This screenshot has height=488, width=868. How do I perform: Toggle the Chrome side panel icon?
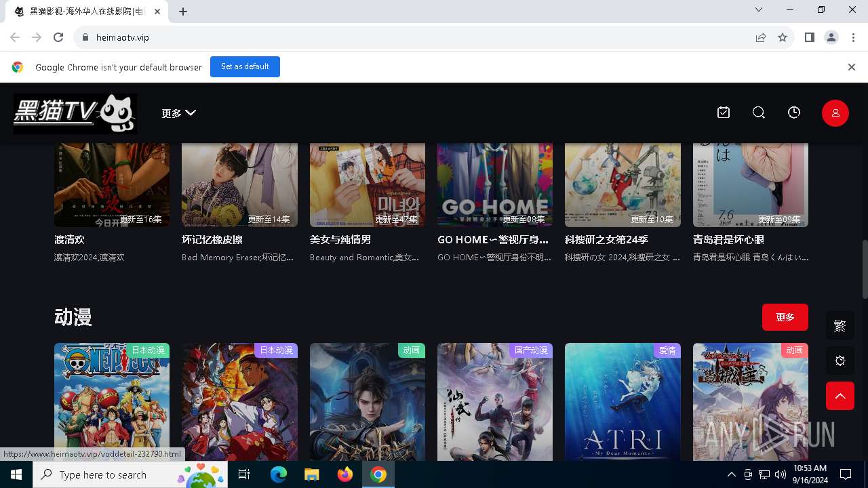point(810,37)
